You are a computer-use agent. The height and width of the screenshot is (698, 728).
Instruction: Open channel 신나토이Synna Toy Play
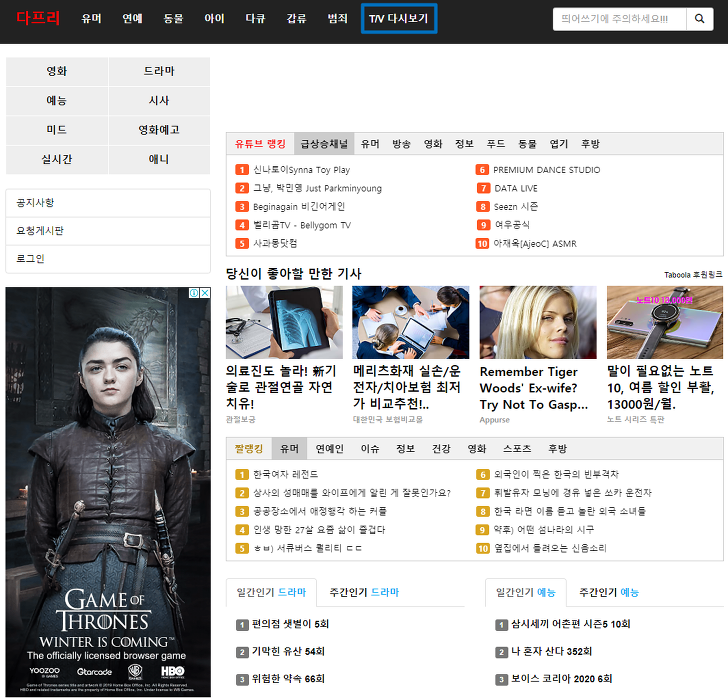coord(301,170)
